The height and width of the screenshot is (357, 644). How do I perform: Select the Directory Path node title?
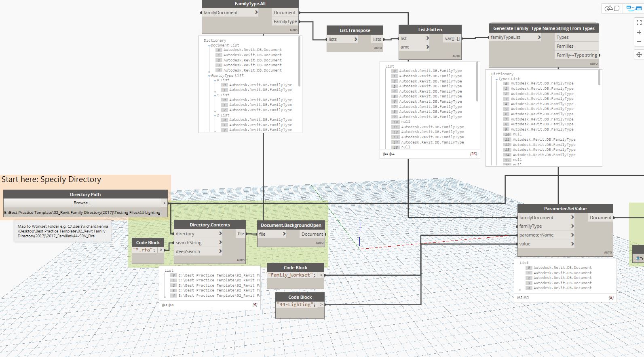click(85, 194)
